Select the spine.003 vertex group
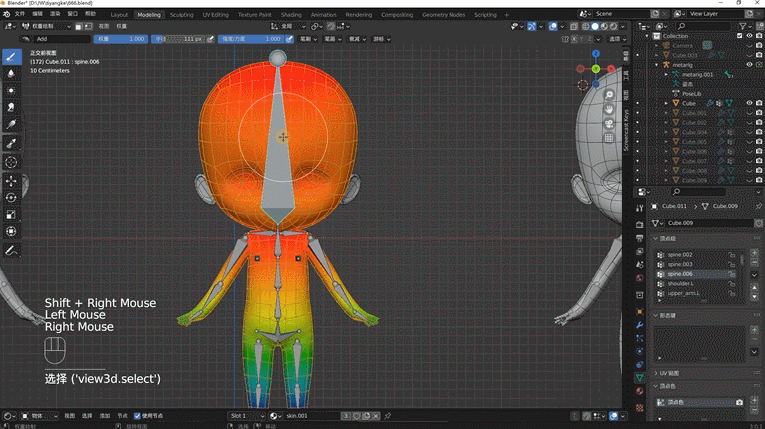The height and width of the screenshot is (429, 765). 681,264
